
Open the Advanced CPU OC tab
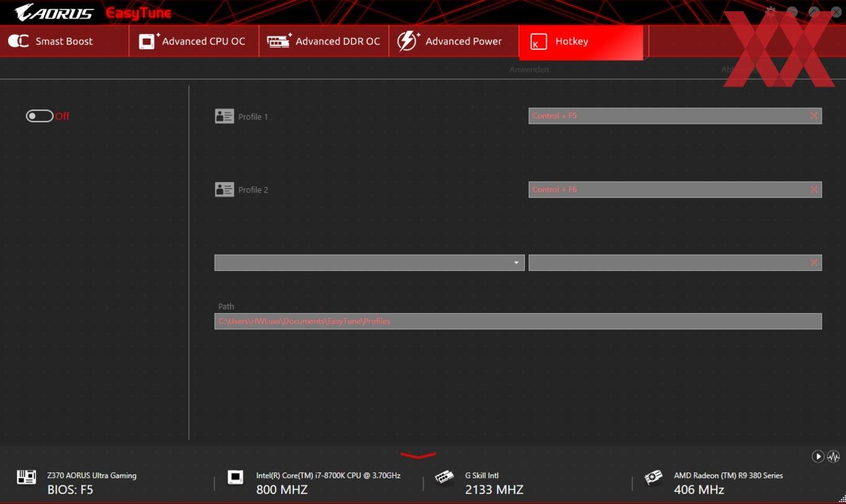click(x=194, y=41)
